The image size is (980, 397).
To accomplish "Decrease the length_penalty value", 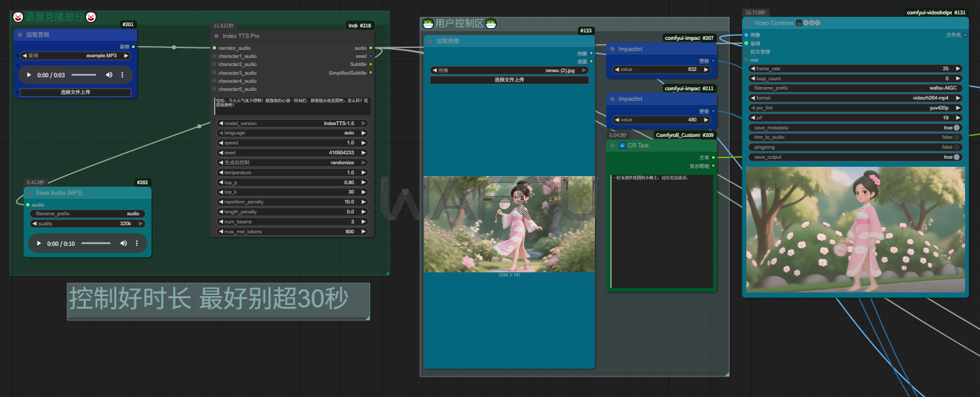I will pos(221,212).
